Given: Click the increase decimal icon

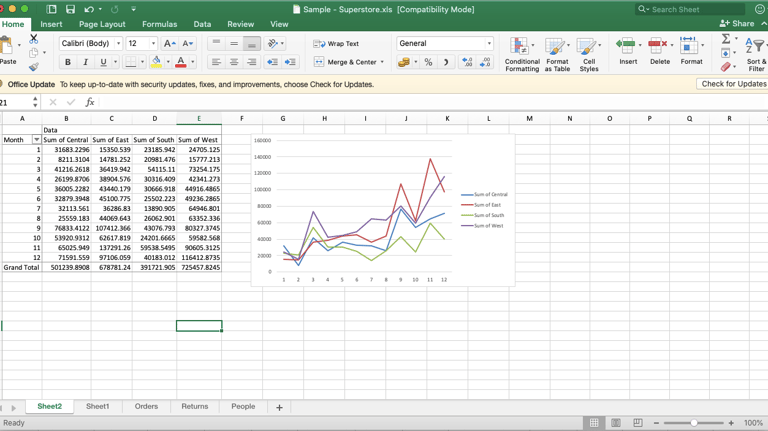Looking at the screenshot, I should tap(468, 62).
